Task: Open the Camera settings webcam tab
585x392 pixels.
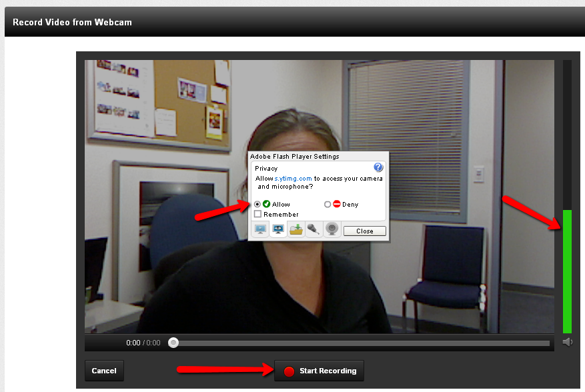Action: click(x=332, y=229)
